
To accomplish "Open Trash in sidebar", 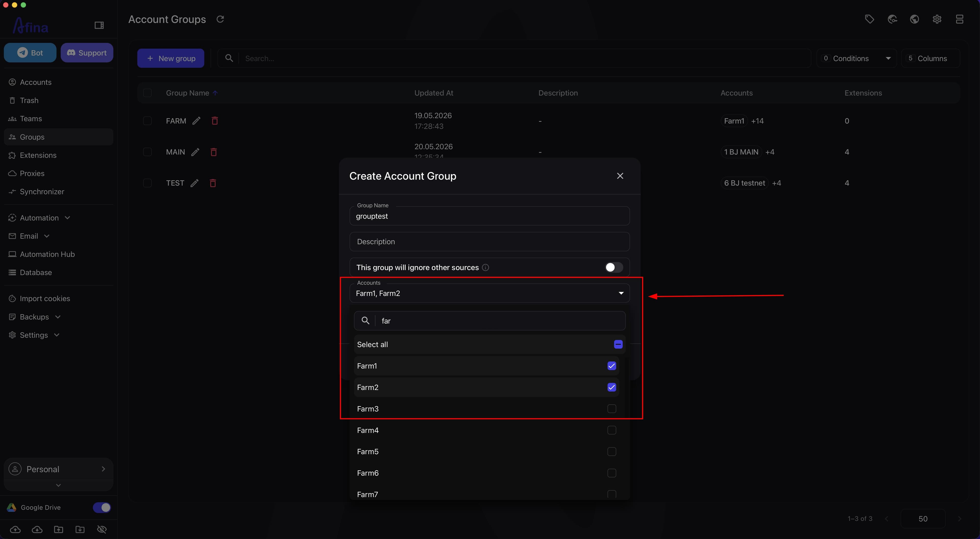I will [x=59, y=101].
